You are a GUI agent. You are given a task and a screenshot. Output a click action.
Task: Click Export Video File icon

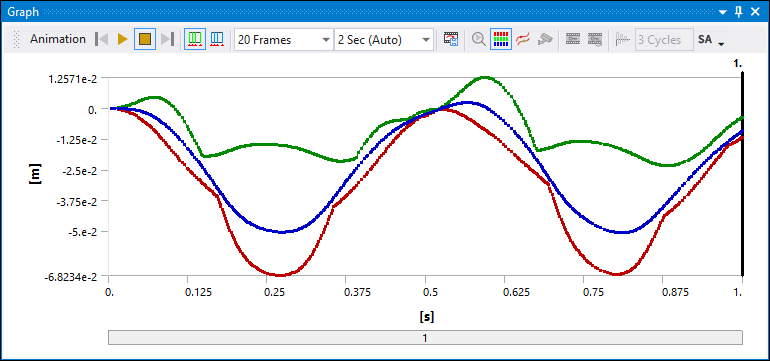click(x=451, y=39)
